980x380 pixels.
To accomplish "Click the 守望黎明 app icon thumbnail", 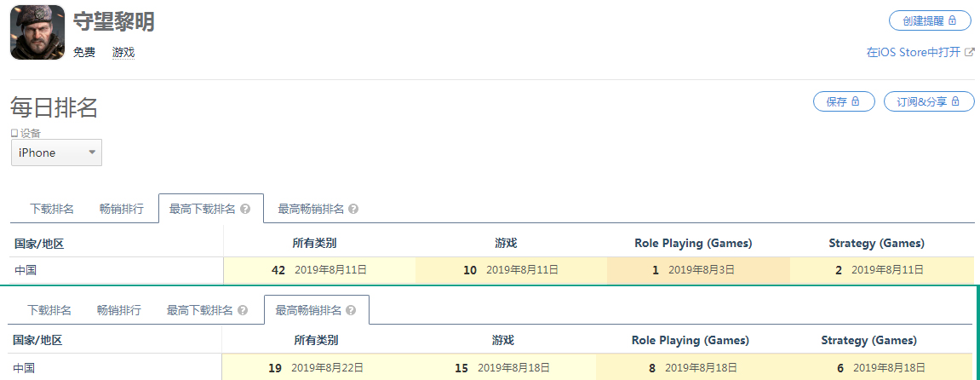I will click(x=37, y=32).
